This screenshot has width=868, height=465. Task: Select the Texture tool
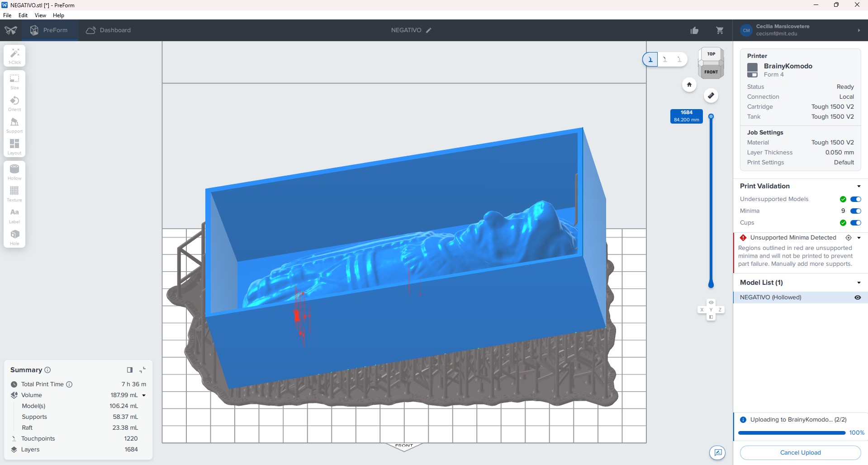click(x=14, y=193)
